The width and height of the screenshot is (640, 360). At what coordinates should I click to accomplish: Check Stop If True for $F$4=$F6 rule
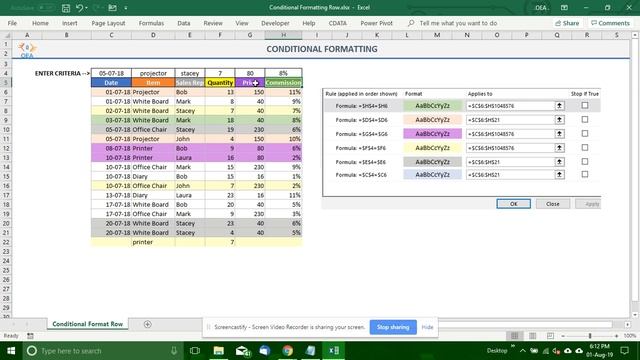coord(585,147)
